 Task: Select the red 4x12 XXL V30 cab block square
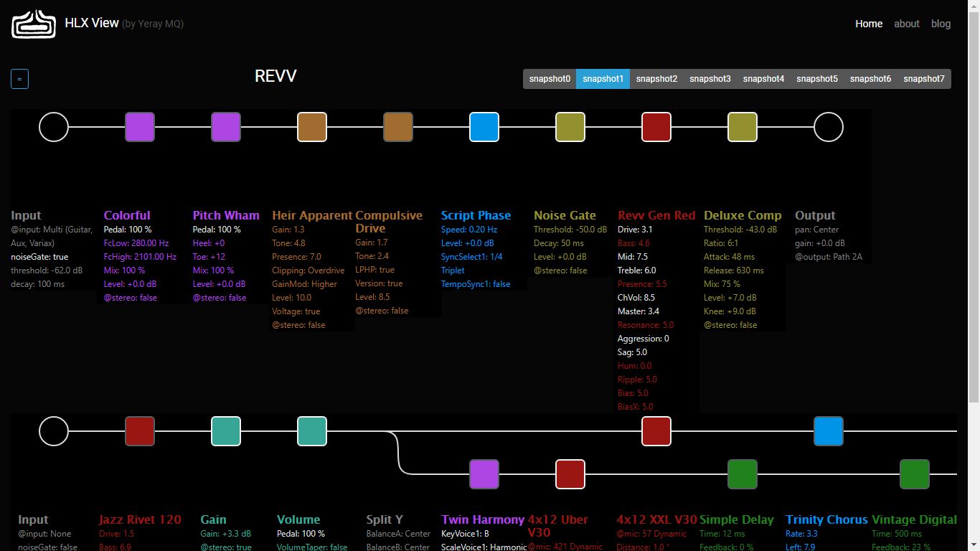click(656, 431)
